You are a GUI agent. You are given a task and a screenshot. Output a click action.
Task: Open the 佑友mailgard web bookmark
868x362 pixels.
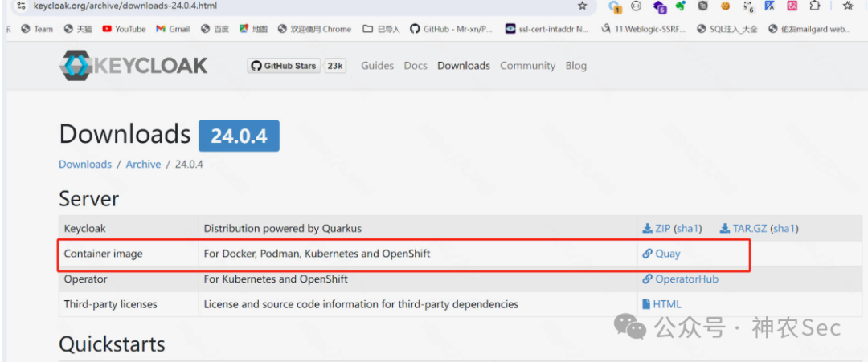point(809,29)
